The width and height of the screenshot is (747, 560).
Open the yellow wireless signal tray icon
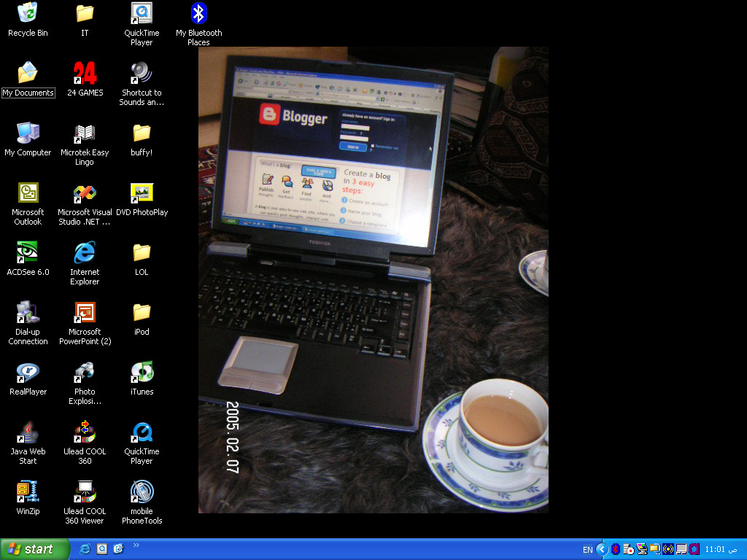668,550
